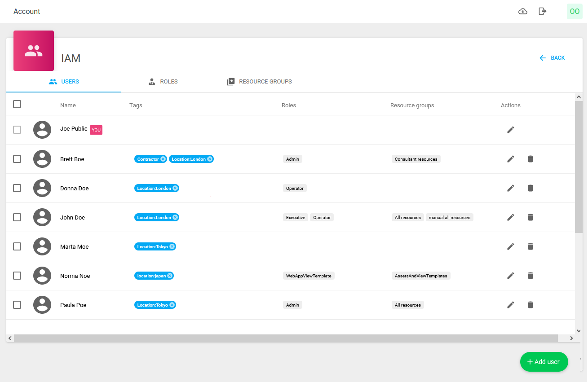Edit Brett Boe using the pencil icon
Screen dimensions: 588x382
510,159
